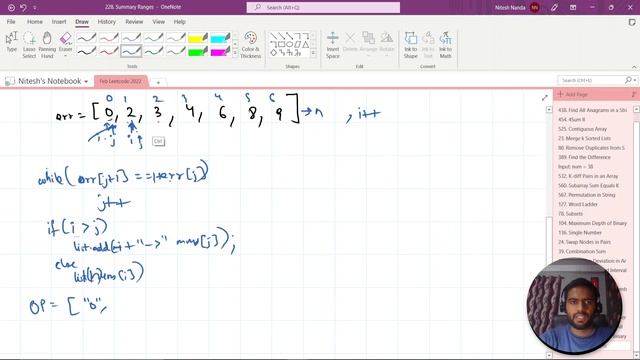The image size is (640, 360).
Task: Switch to the Home tab
Action: 34,22
